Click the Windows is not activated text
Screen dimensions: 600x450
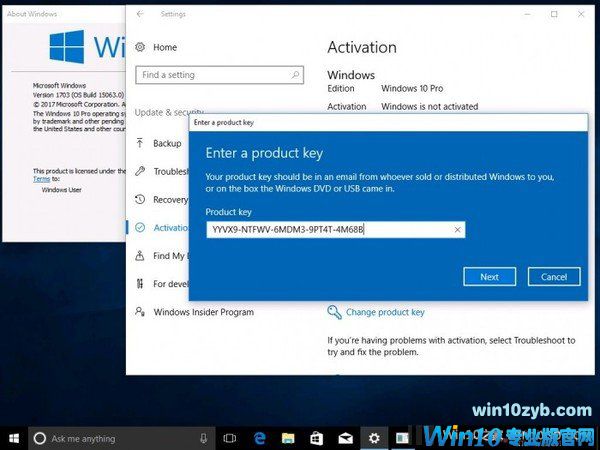[430, 106]
